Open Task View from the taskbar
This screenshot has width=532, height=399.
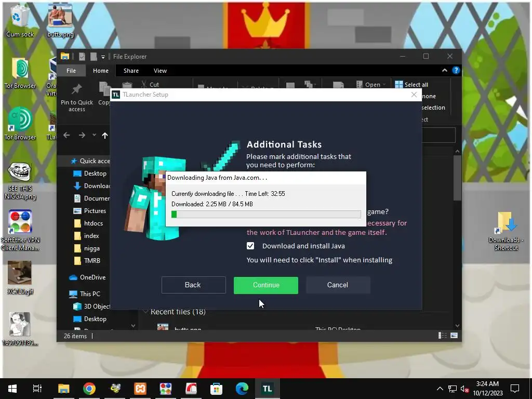[x=37, y=389]
